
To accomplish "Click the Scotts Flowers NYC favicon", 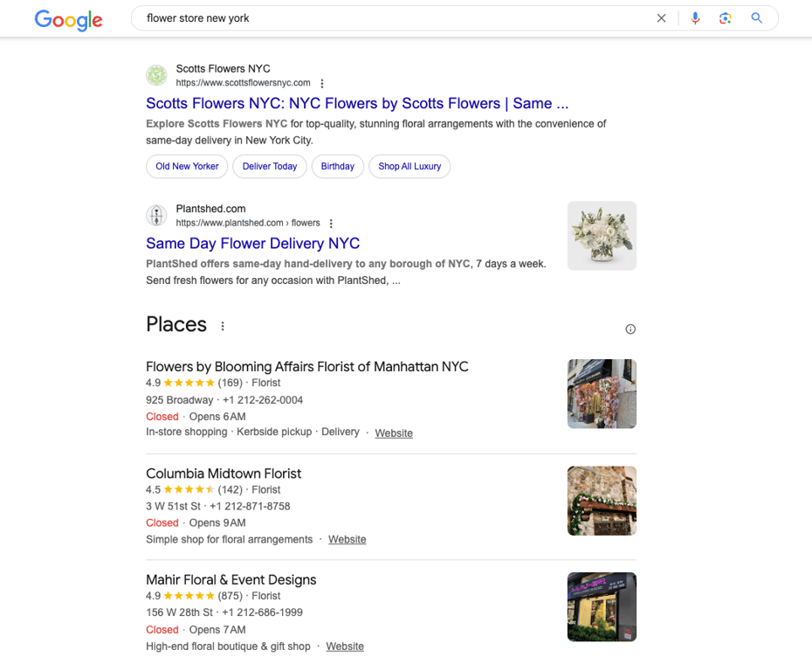I will click(x=156, y=75).
